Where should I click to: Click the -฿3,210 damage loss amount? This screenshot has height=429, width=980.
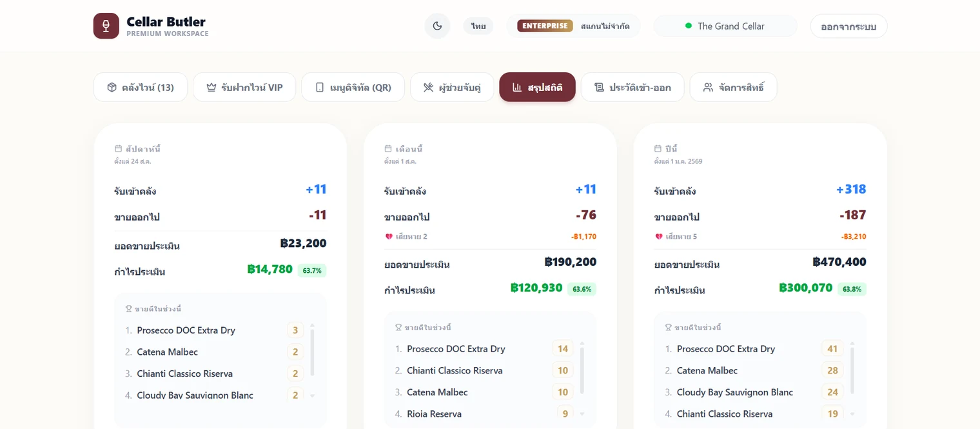click(854, 237)
